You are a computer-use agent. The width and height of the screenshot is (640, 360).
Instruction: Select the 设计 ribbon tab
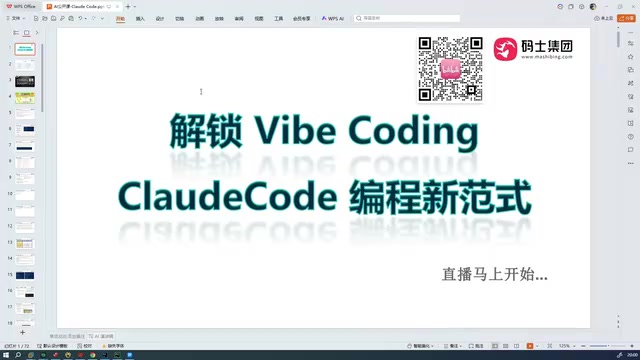click(x=160, y=19)
